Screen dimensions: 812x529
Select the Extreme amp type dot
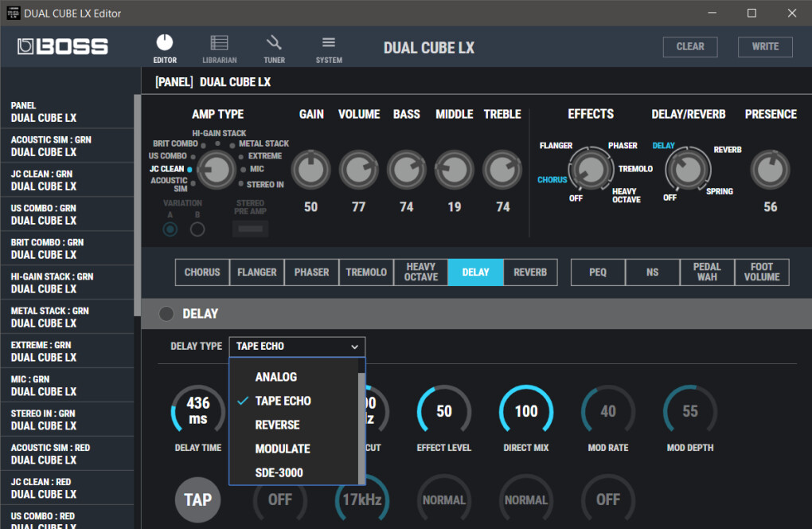point(240,156)
